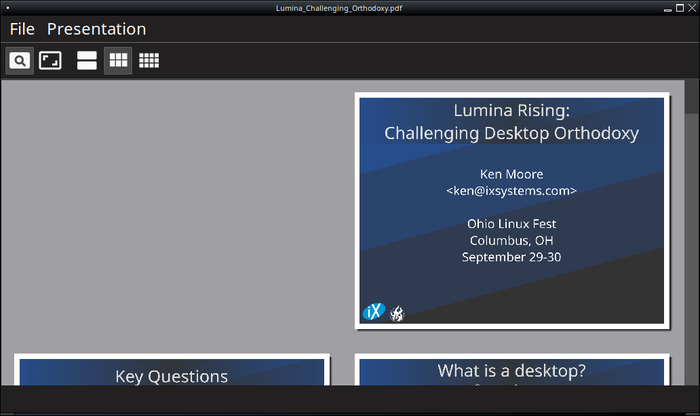Select the three-column grid view icon

click(x=118, y=60)
